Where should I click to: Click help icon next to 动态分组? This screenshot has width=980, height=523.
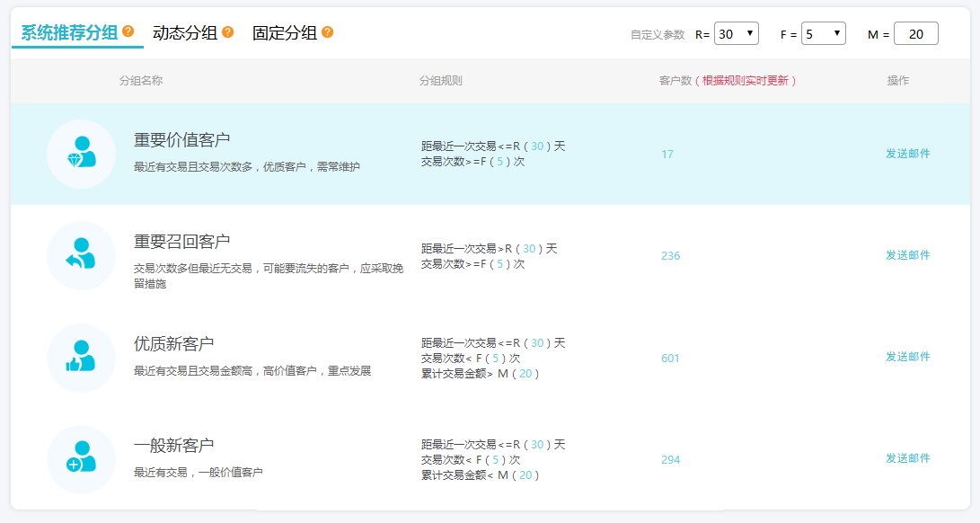coord(227,32)
